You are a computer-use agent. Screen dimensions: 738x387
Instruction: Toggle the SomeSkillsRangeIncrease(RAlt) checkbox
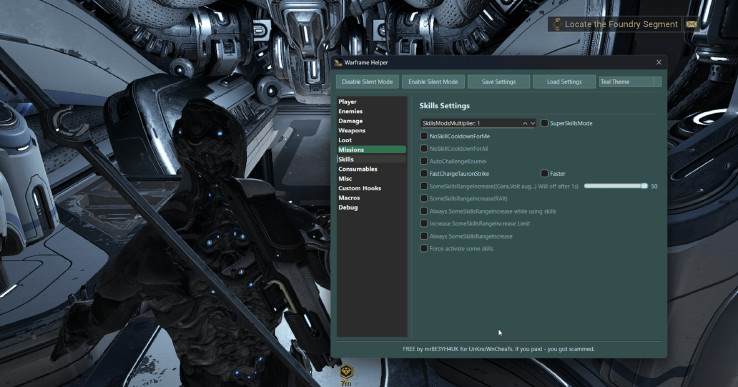coord(424,198)
